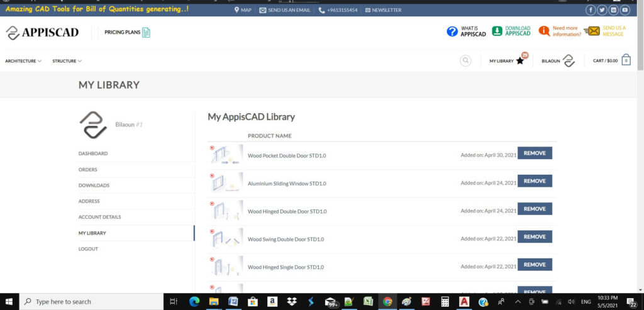Click the volume icon in system tray

(571, 302)
